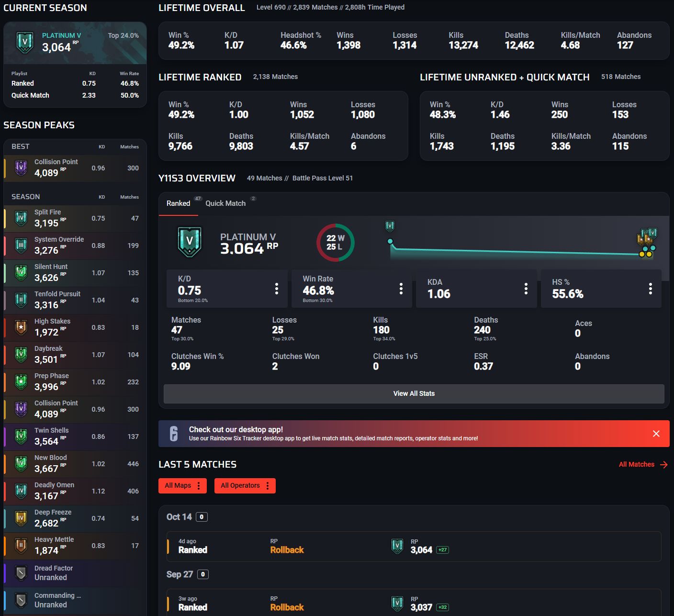This screenshot has height=616, width=674.
Task: Select the Ranked playlist row in Current Season
Action: [75, 83]
